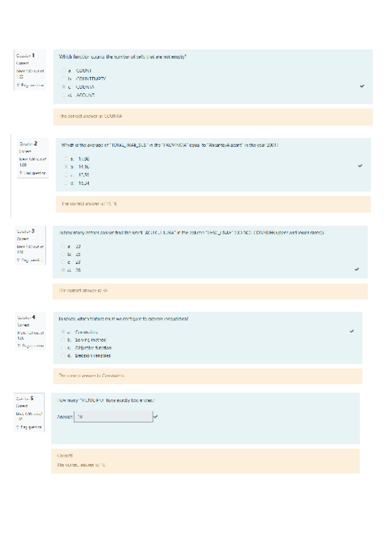Select the Objective function radio option
392x554 pixels.
tap(63, 348)
